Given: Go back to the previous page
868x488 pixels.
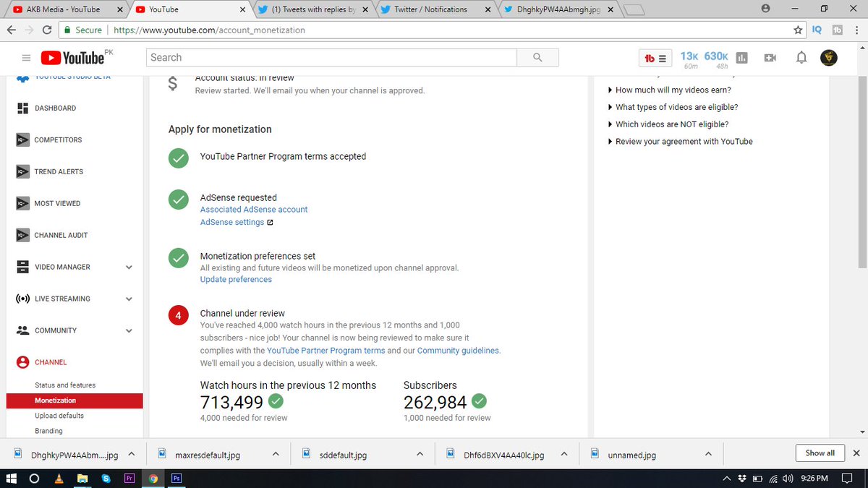Looking at the screenshot, I should click(x=11, y=30).
